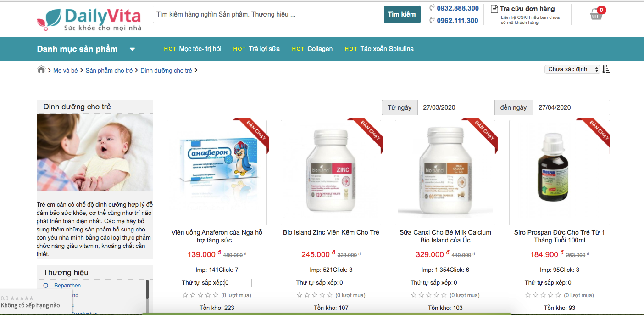Click the Từ ngày date field
Viewport: 644px width, 315px height.
tap(456, 107)
